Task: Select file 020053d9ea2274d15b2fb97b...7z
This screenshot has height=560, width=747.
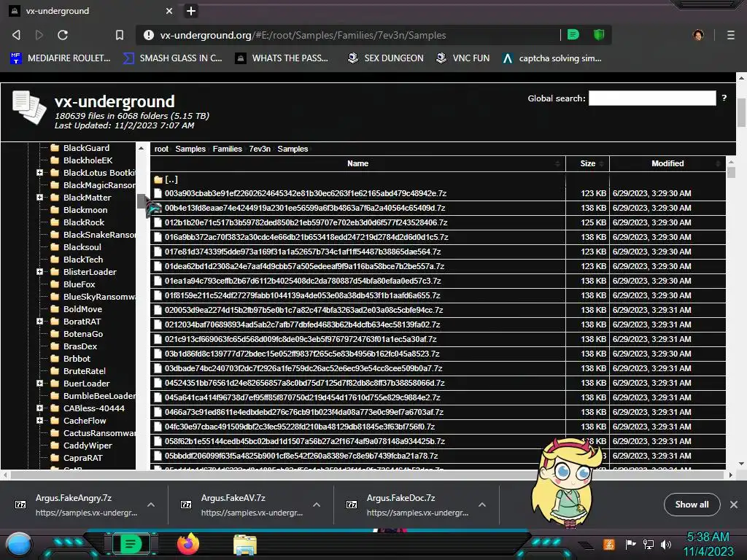Action: [304, 310]
